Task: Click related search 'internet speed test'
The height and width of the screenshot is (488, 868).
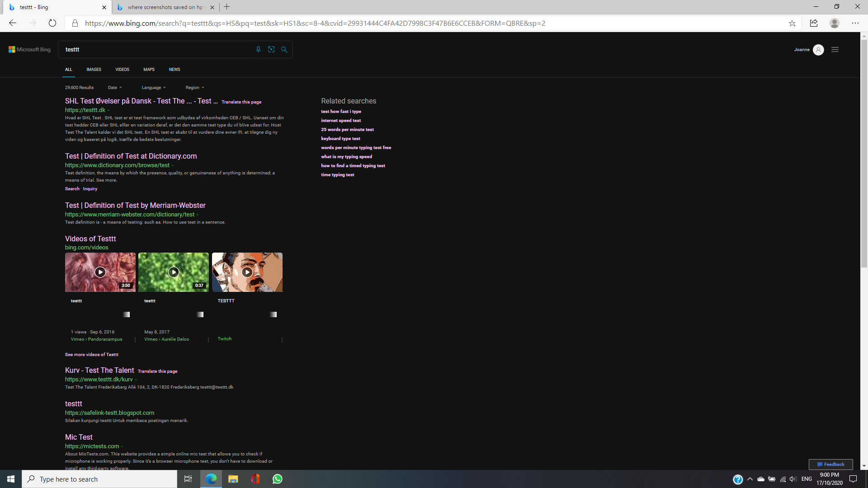Action: (x=341, y=121)
